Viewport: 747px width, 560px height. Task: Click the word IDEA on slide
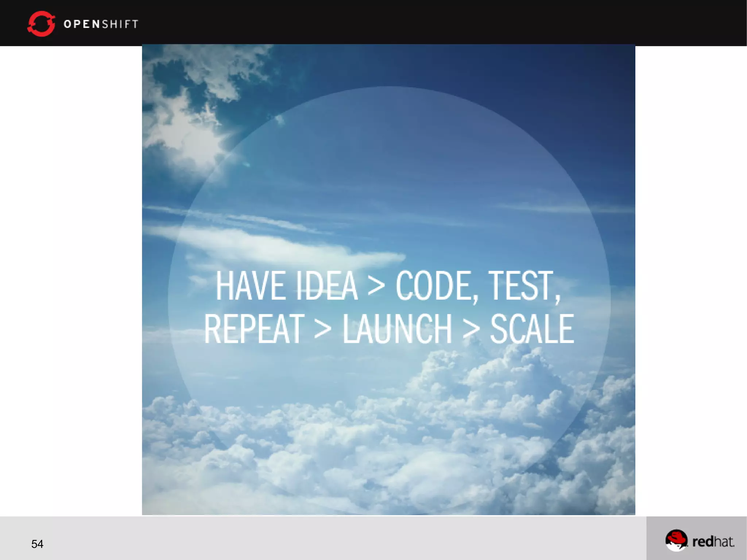point(327,286)
